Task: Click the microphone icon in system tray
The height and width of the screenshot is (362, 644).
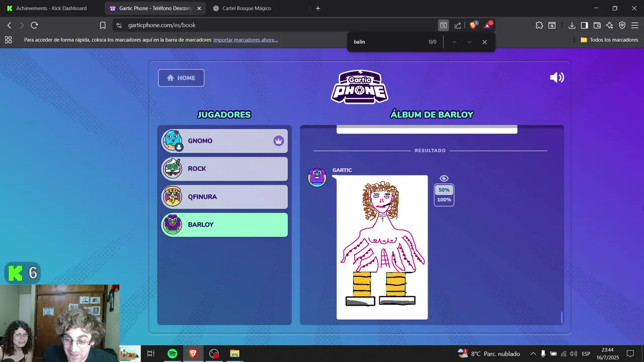Action: pyautogui.click(x=543, y=353)
